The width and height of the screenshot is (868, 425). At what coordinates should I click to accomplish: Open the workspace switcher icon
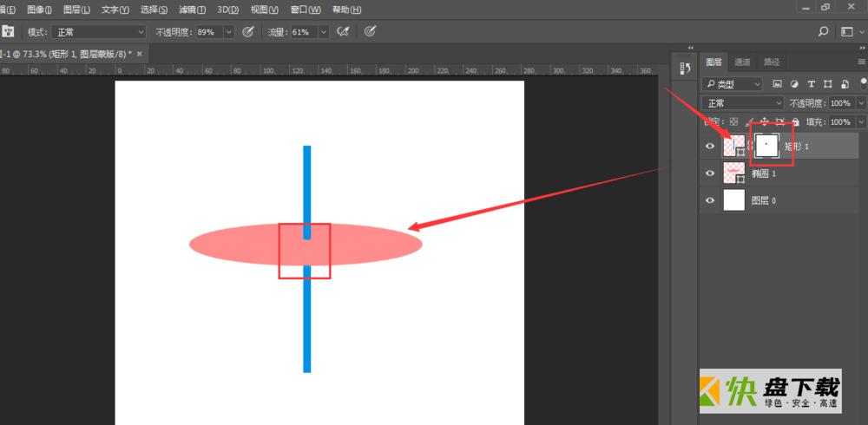coord(846,32)
